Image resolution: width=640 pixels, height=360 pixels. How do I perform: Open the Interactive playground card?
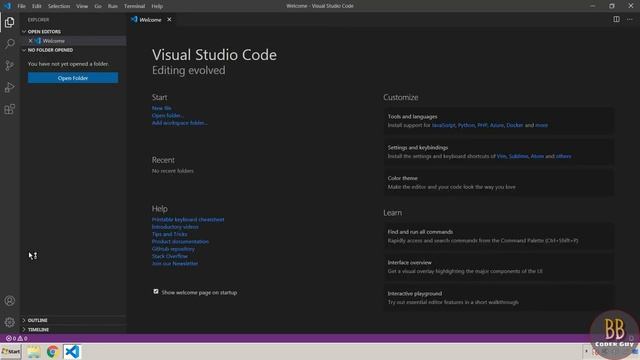(498, 298)
